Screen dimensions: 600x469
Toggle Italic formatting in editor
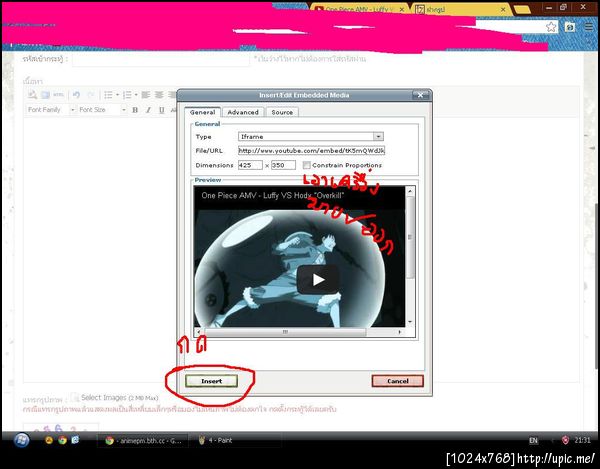pos(148,110)
